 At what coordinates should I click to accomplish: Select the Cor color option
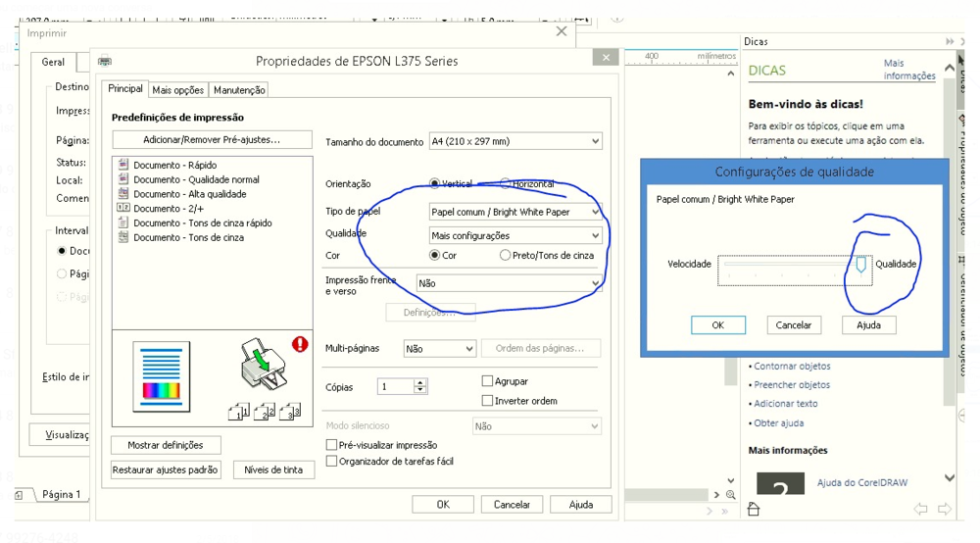point(434,255)
